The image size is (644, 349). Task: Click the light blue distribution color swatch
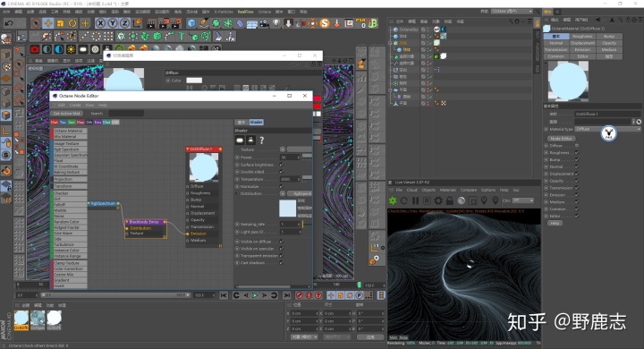(287, 209)
